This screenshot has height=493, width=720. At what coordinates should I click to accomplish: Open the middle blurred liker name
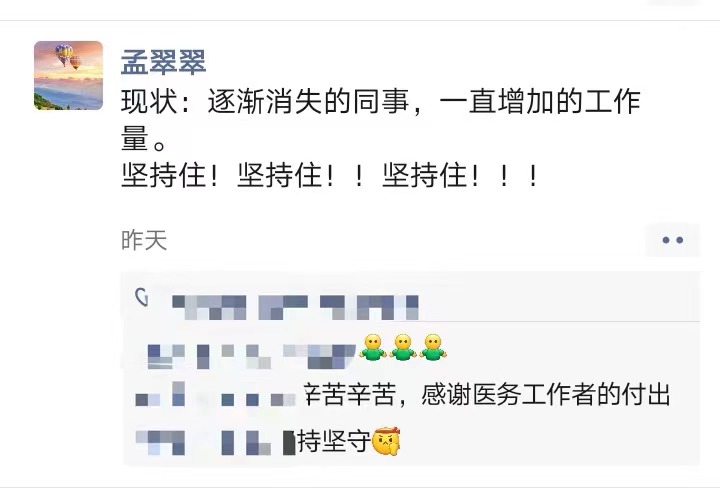pos(283,307)
